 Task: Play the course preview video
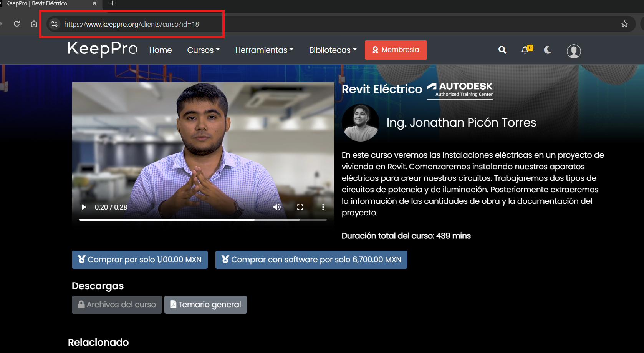pos(84,207)
